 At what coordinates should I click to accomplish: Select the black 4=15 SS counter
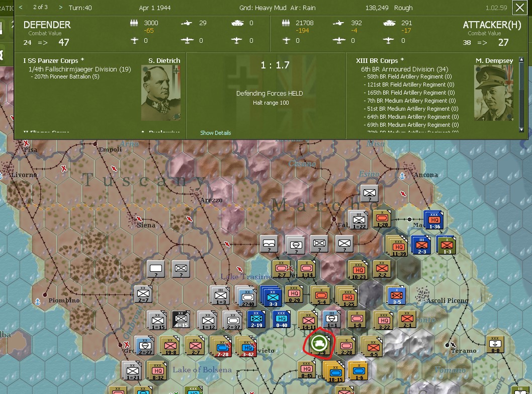(181, 320)
